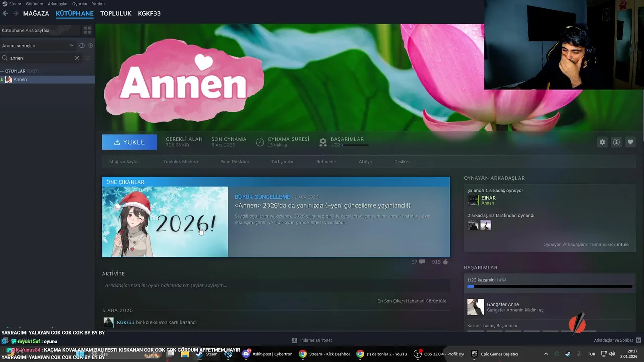Image resolution: width=644 pixels, height=362 pixels.
Task: Open Atölye link
Action: point(365,162)
